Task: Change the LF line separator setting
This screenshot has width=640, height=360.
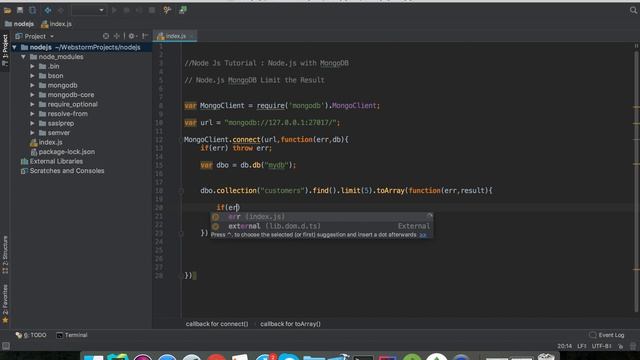Action: pos(582,346)
